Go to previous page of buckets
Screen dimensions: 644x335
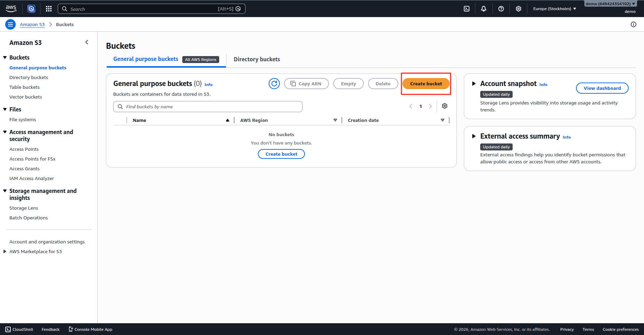pyautogui.click(x=411, y=106)
